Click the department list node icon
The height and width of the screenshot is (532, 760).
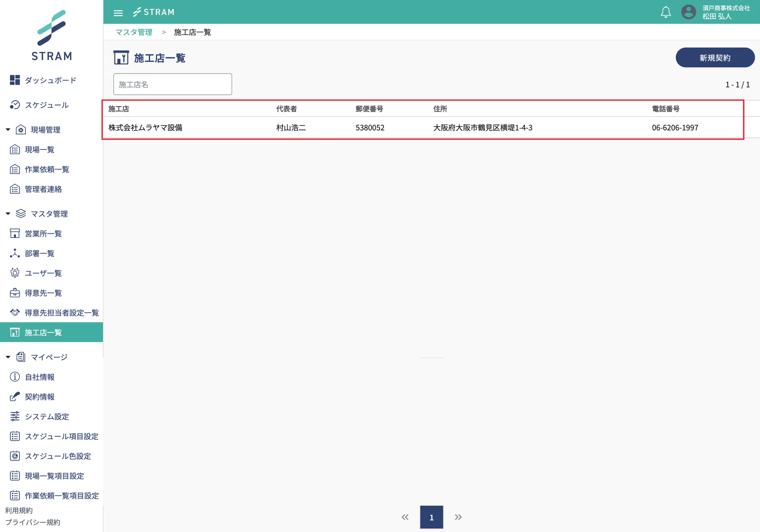coord(15,253)
